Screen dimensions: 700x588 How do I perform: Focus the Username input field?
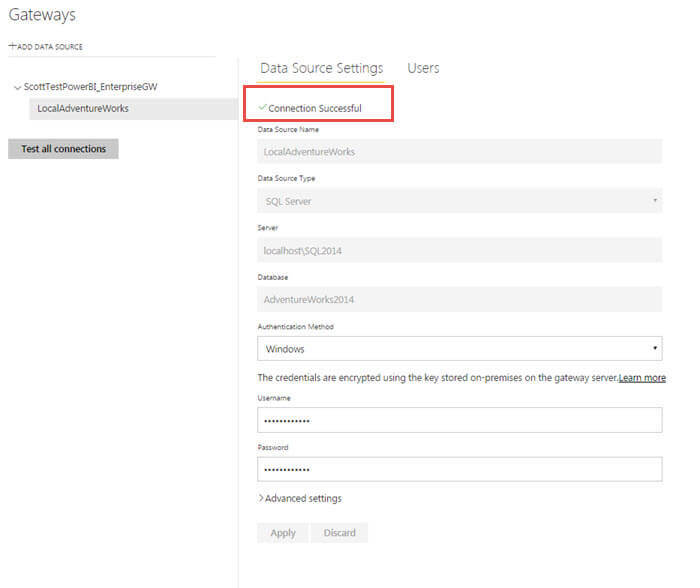[x=459, y=420]
